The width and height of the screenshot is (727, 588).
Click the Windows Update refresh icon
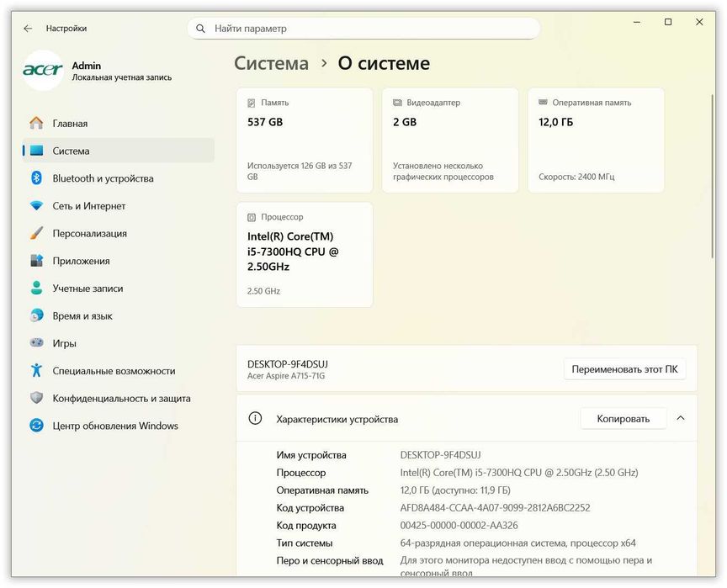(x=36, y=425)
